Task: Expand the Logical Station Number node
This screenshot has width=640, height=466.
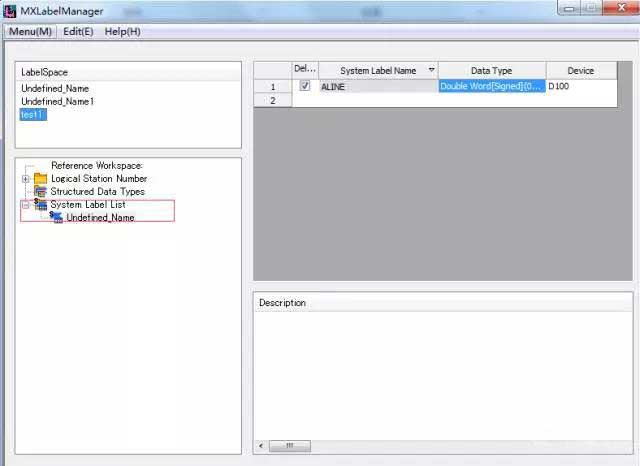Action: tap(26, 179)
